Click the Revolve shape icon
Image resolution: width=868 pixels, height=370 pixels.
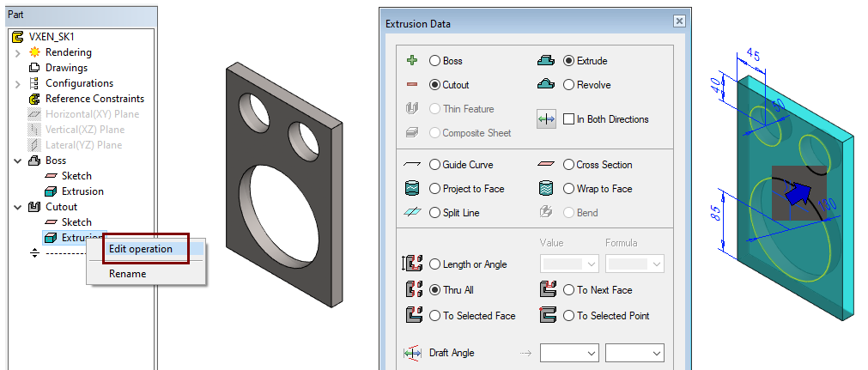coord(545,85)
